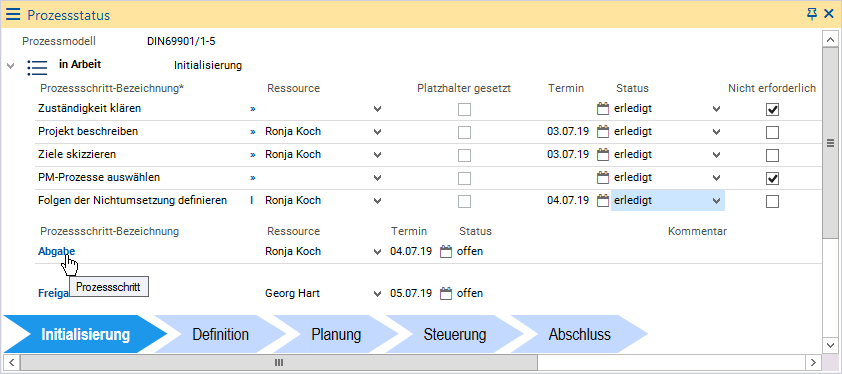Open Status dropdown for Zuständigkeit klären
The width and height of the screenshot is (842, 374).
(716, 109)
